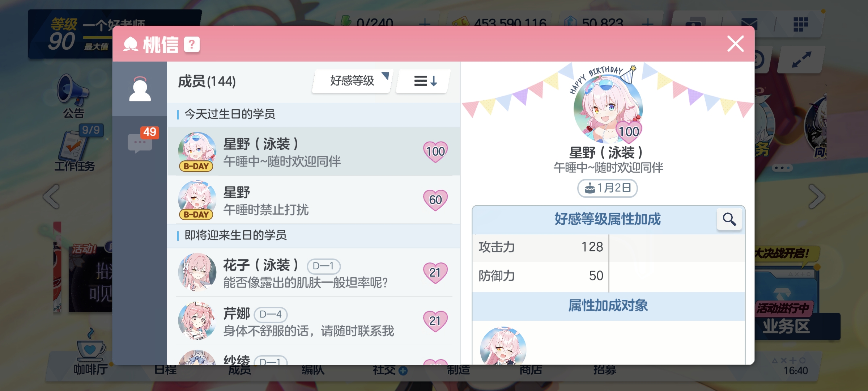The height and width of the screenshot is (391, 868).
Task: Go to the next banner with the right arrow
Action: (x=817, y=197)
